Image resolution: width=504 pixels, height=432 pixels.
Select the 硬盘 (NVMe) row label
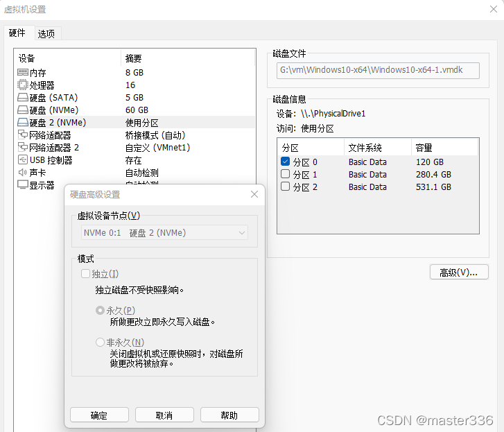[x=54, y=110]
